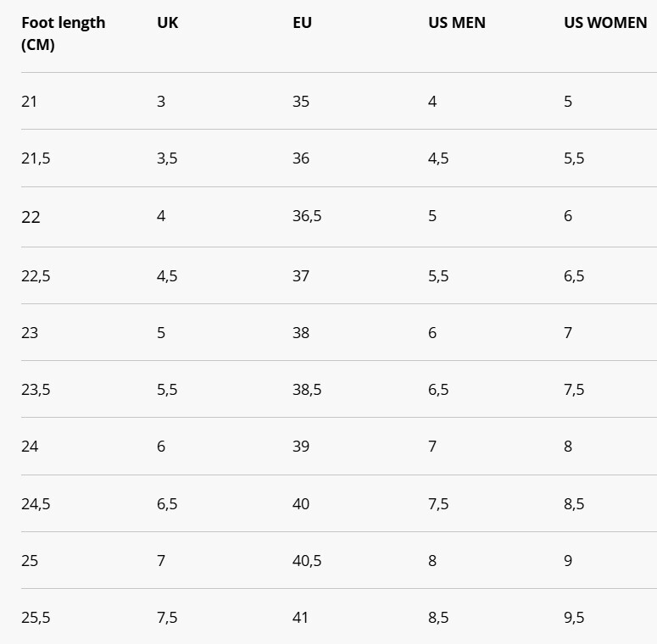
Task: Click foot length 21 in first row
Action: [30, 102]
